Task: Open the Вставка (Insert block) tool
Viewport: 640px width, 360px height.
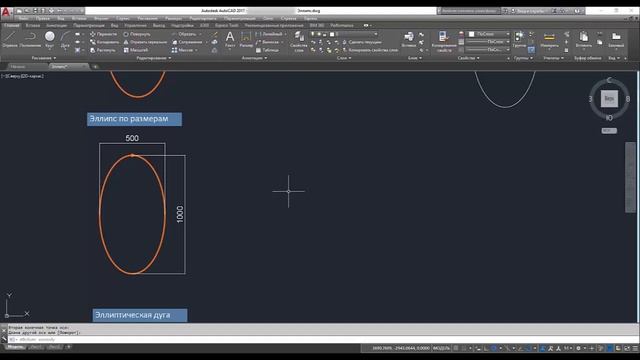Action: point(409,40)
